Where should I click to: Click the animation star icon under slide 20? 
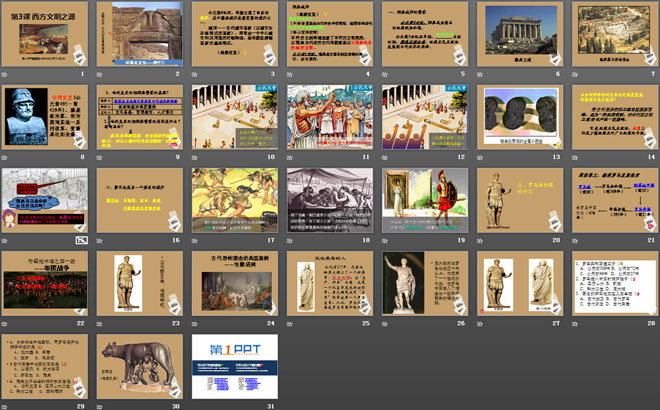(480, 240)
